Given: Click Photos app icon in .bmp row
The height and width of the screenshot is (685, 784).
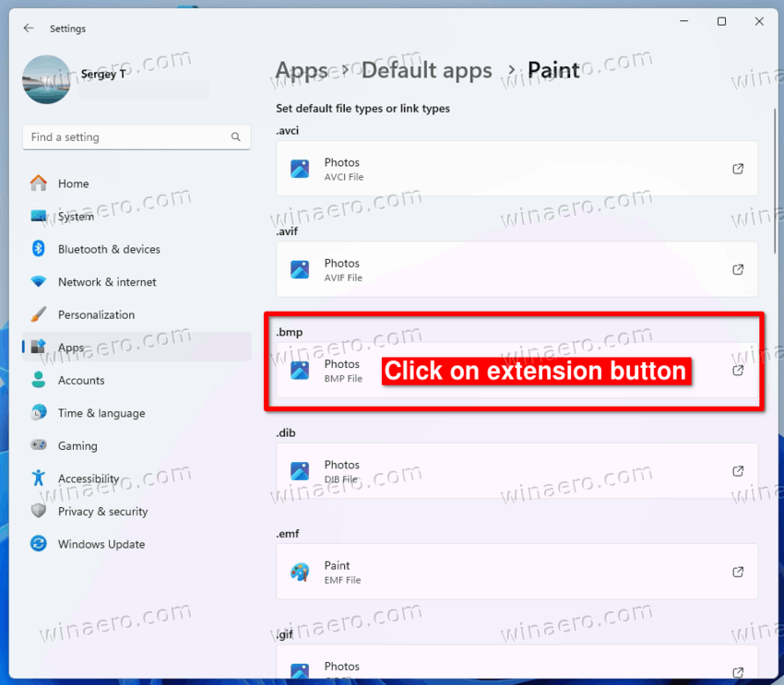Looking at the screenshot, I should [300, 371].
